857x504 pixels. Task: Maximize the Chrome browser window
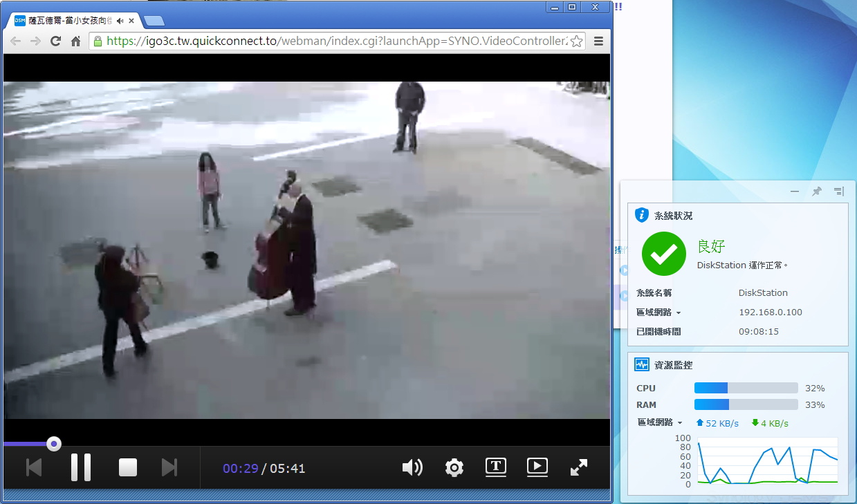click(x=572, y=7)
